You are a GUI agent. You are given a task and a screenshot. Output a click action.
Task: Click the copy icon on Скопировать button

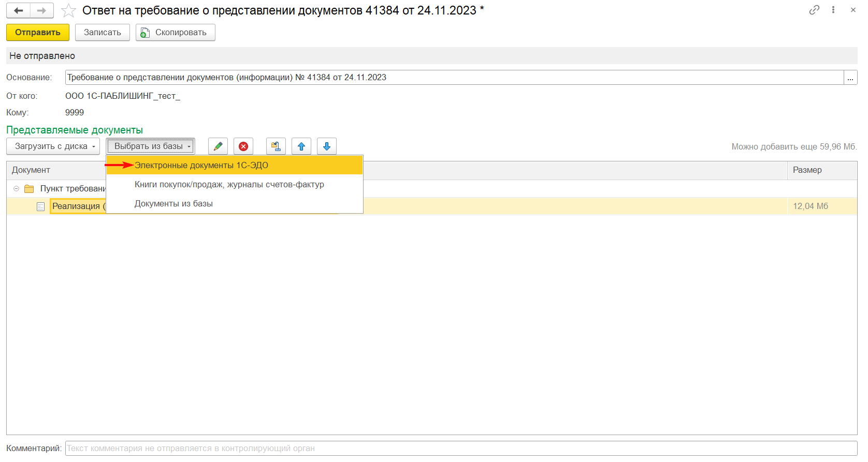pyautogui.click(x=146, y=33)
